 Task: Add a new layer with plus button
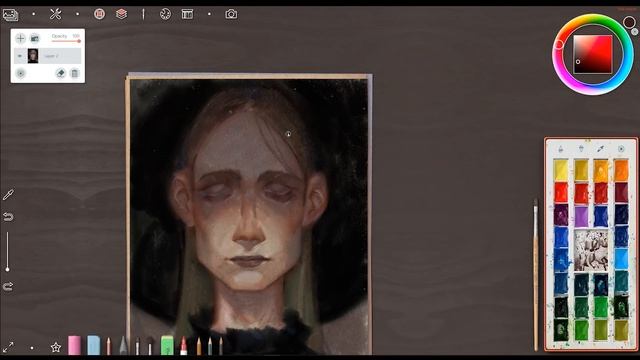(20, 38)
